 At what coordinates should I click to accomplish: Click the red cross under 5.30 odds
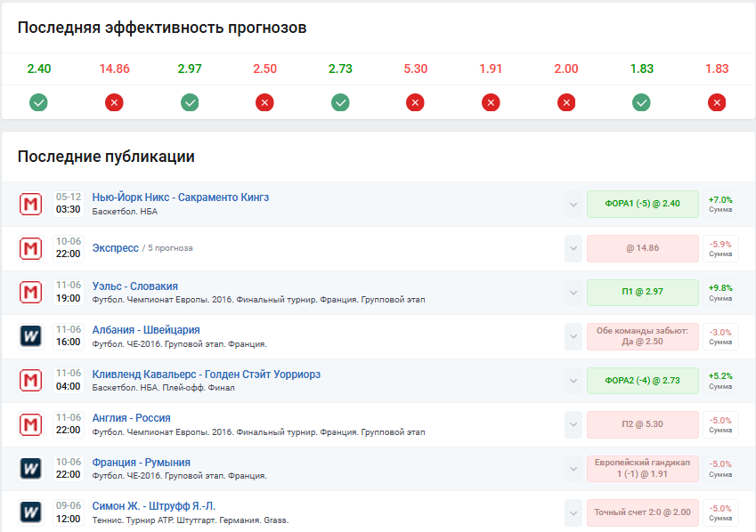click(415, 103)
